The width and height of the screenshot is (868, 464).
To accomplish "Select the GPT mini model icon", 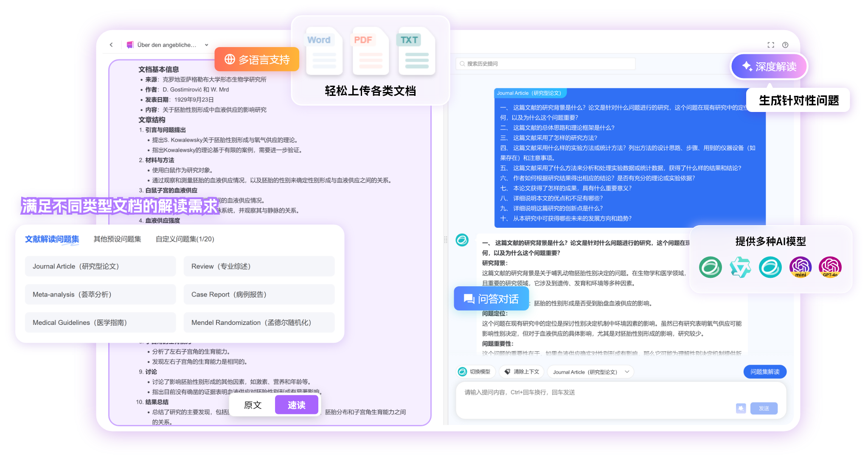I will (x=800, y=267).
